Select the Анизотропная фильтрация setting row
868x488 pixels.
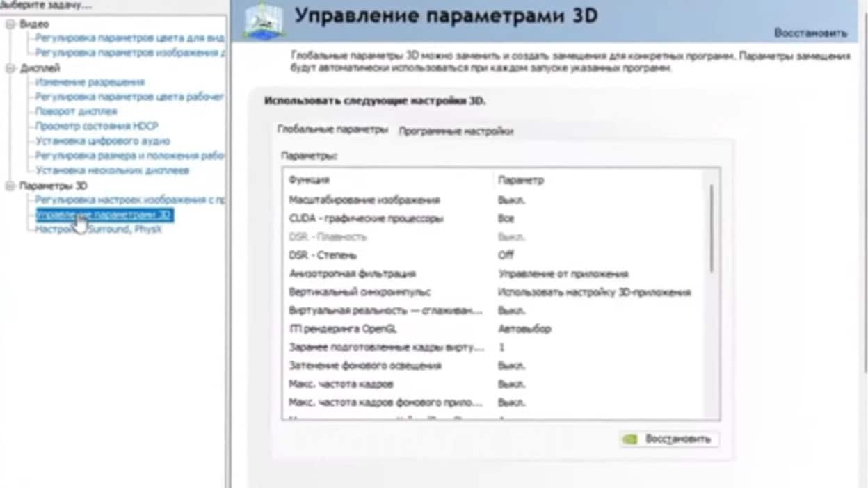352,274
